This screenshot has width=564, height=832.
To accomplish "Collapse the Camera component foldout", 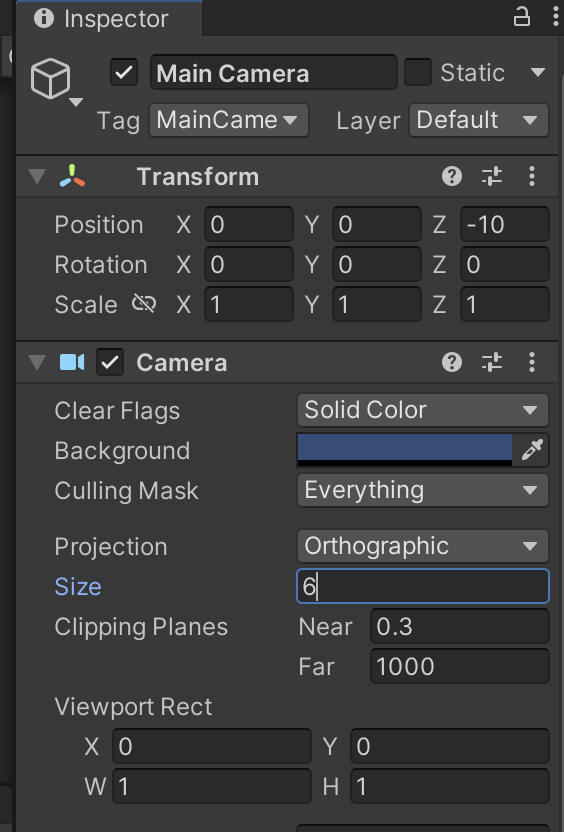I will [37, 362].
